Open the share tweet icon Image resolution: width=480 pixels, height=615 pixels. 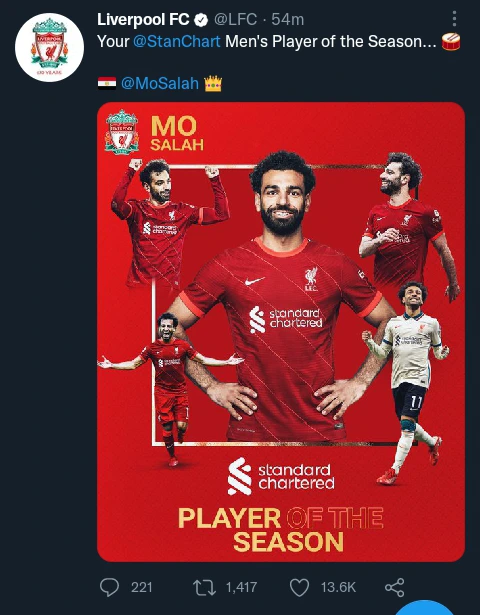pyautogui.click(x=395, y=588)
